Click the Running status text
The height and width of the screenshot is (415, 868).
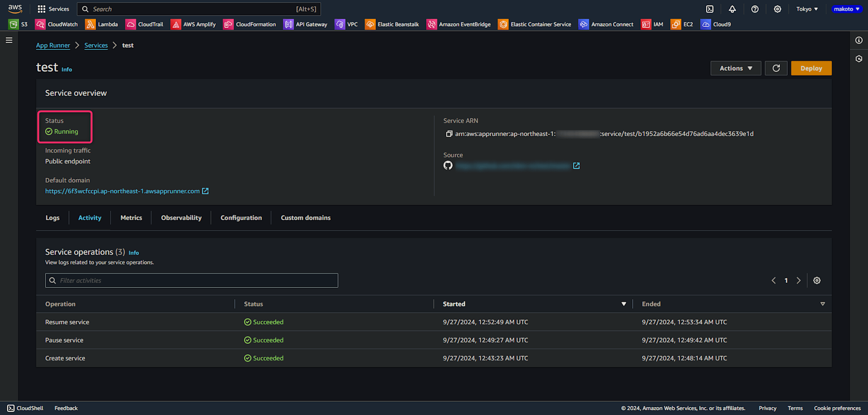[66, 131]
